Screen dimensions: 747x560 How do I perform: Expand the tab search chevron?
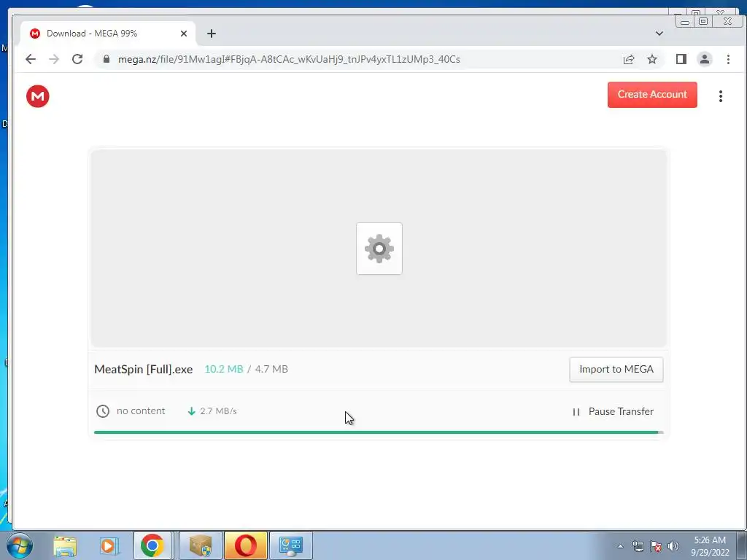659,34
